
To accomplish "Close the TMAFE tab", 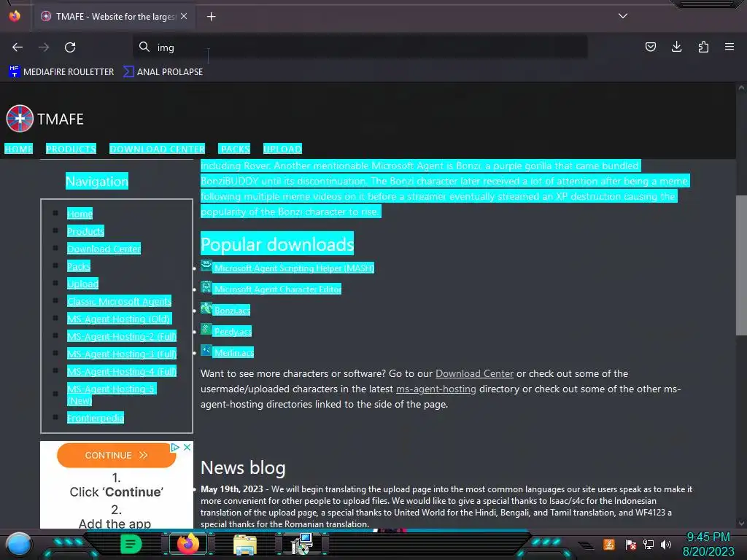I will [184, 16].
